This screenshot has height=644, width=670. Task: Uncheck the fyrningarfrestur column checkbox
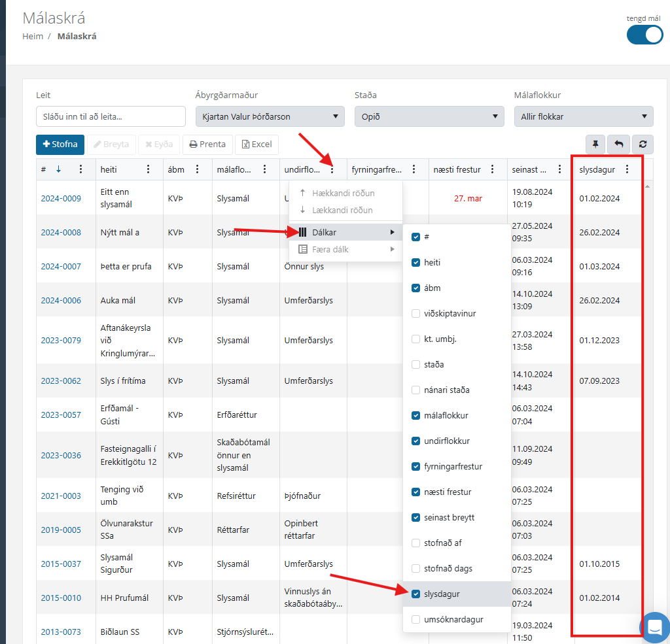click(x=415, y=466)
